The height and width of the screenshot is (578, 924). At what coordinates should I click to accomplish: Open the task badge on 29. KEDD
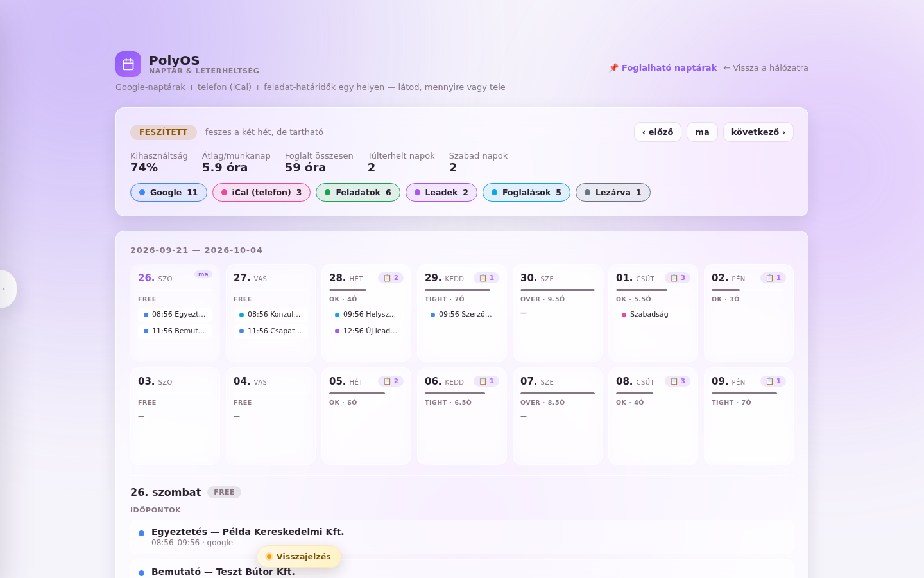click(486, 278)
